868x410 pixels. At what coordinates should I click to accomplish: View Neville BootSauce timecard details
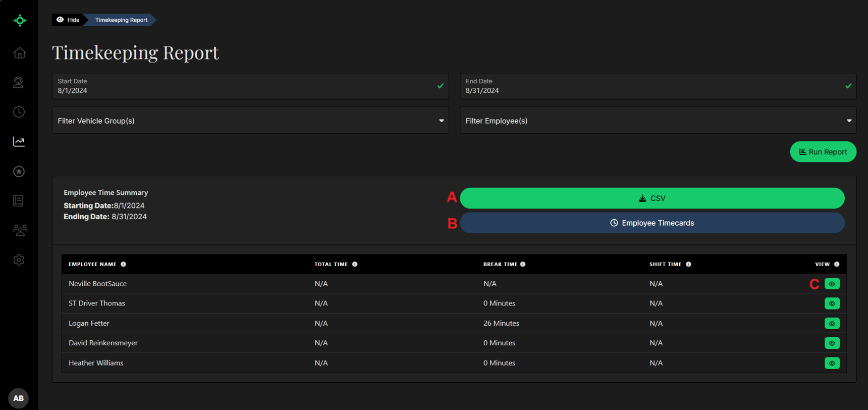click(x=832, y=284)
